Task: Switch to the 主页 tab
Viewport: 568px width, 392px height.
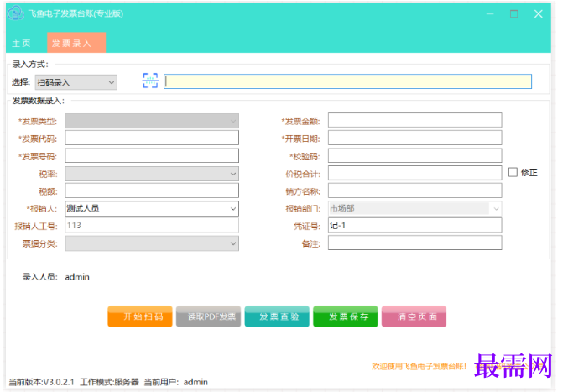Action: tap(21, 44)
